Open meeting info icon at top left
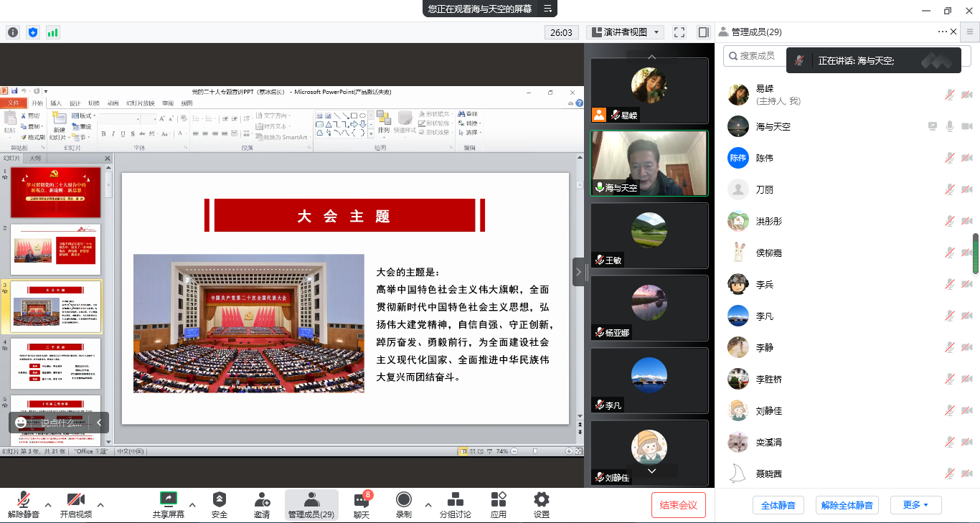 pos(13,32)
